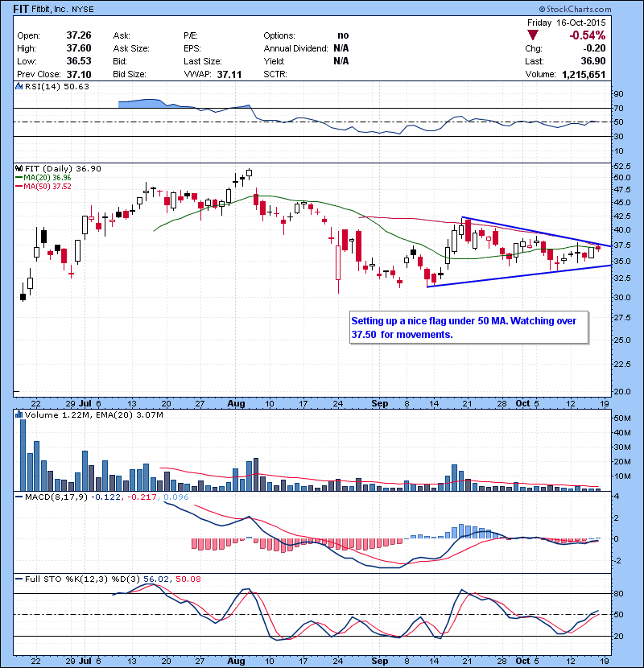Click the Ask Size label

(131, 48)
